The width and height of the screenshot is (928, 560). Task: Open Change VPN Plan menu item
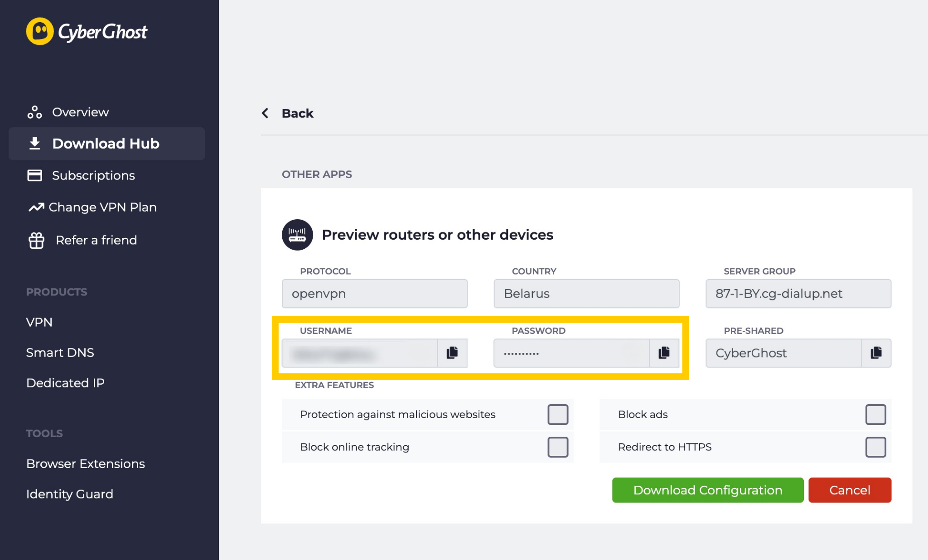[x=102, y=207]
